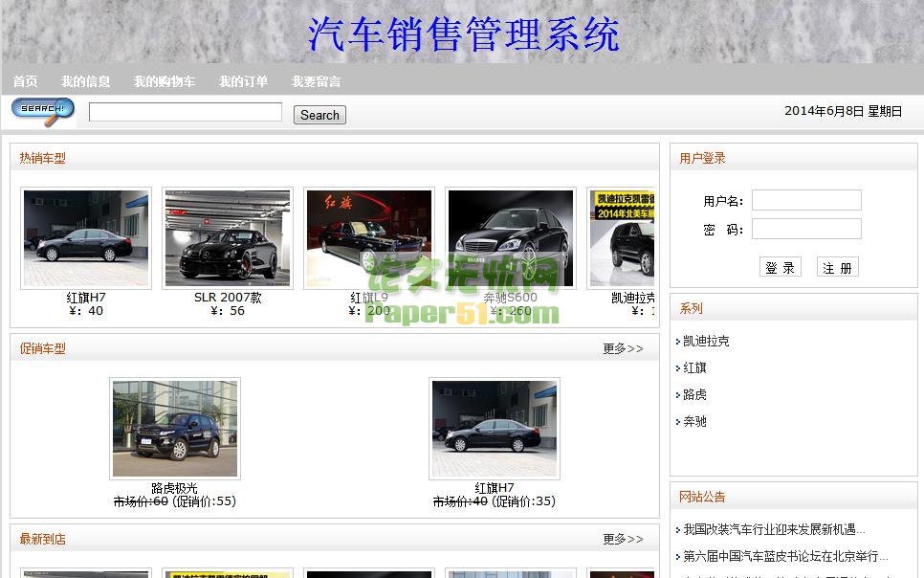Open the 奔驰 series link

(x=694, y=421)
